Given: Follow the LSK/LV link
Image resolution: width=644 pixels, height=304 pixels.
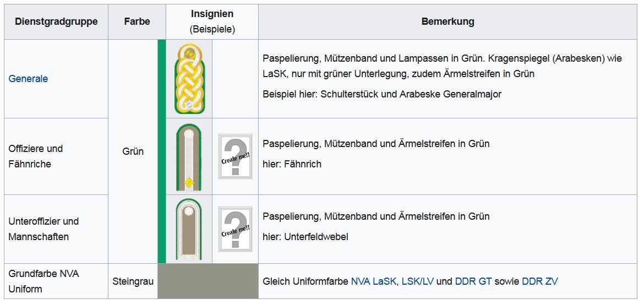Looking at the screenshot, I should click(418, 281).
